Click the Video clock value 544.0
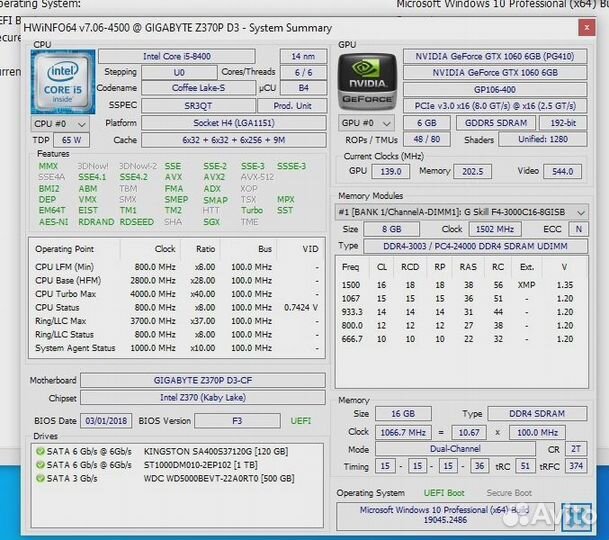The height and width of the screenshot is (540, 609). pyautogui.click(x=562, y=171)
